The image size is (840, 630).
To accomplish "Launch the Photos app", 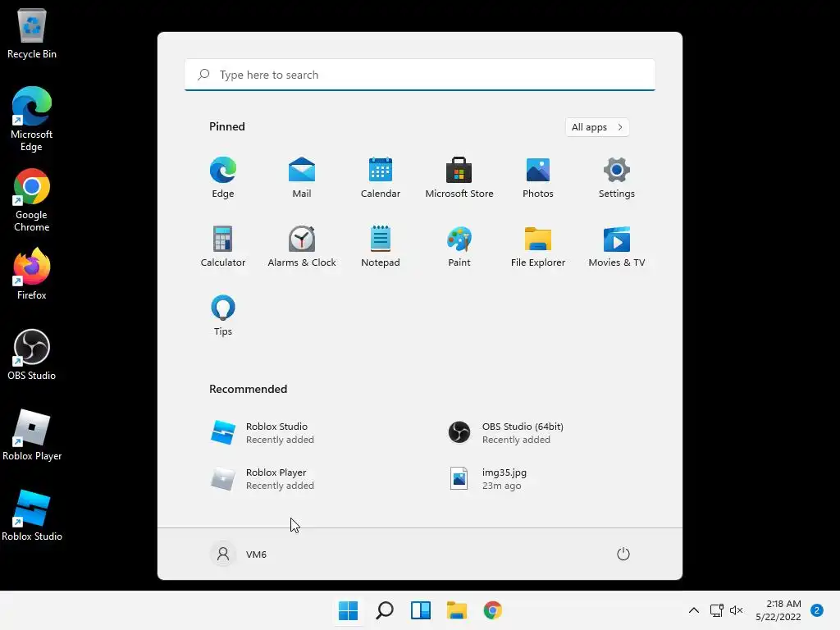I will coord(538,178).
